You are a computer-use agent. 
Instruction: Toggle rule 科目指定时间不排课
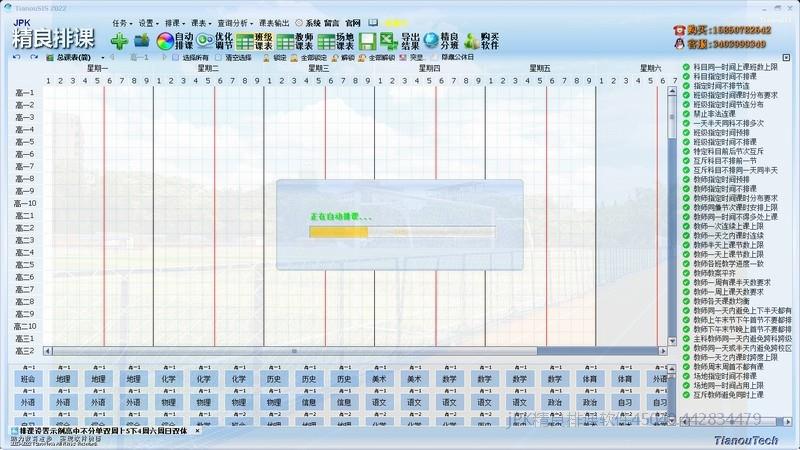pos(686,76)
